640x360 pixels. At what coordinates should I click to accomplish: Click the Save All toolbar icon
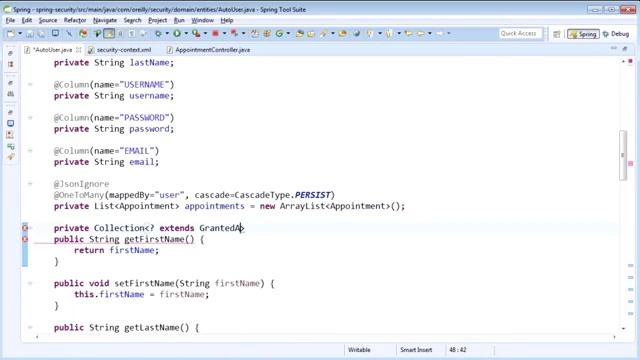tap(42, 34)
